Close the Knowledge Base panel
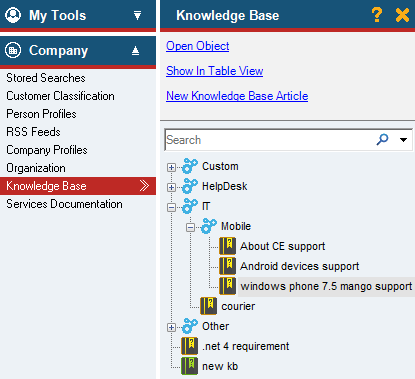The image size is (415, 379). pos(402,15)
